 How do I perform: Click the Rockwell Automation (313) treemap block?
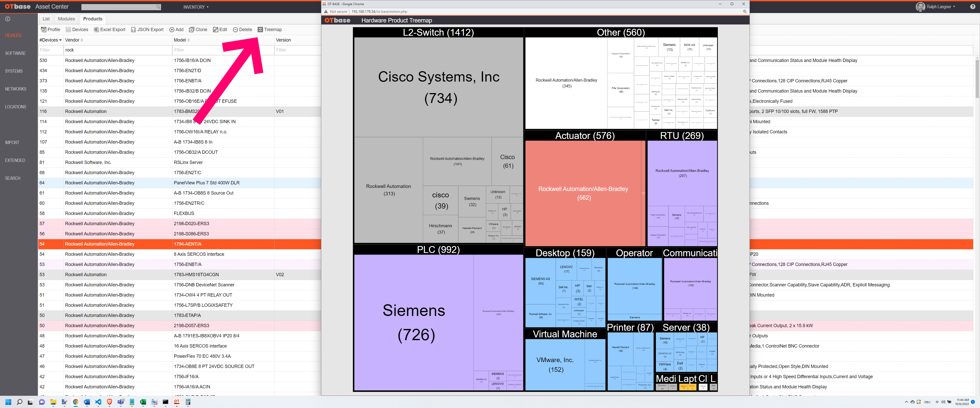click(388, 190)
